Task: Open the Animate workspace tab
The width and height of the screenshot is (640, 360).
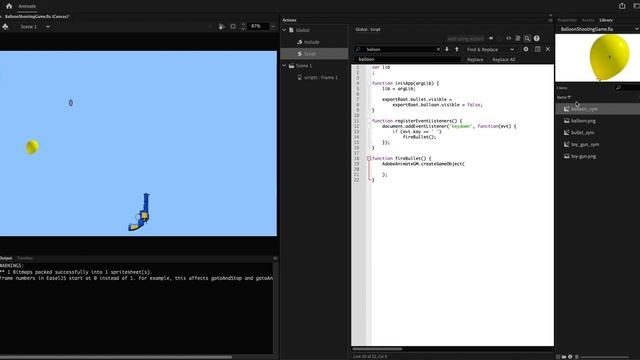Action: pyautogui.click(x=27, y=6)
